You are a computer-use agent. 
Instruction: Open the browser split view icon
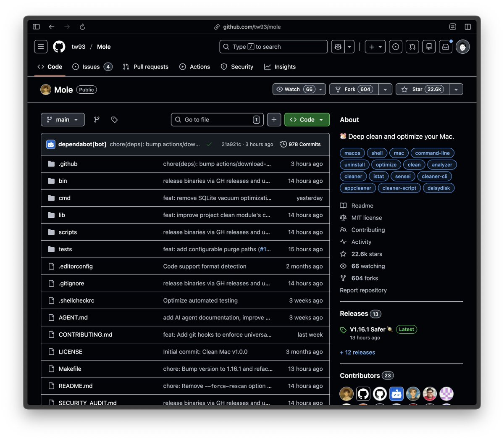click(468, 27)
